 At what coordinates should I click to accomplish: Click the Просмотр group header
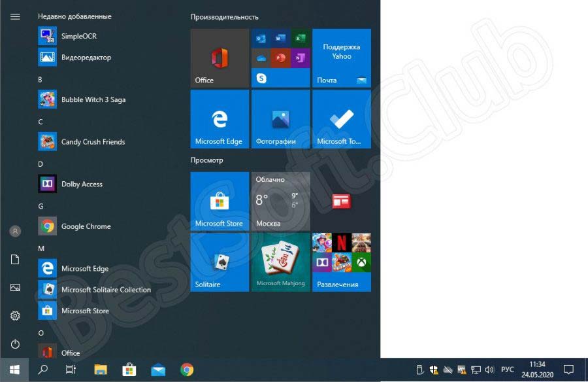pos(206,160)
